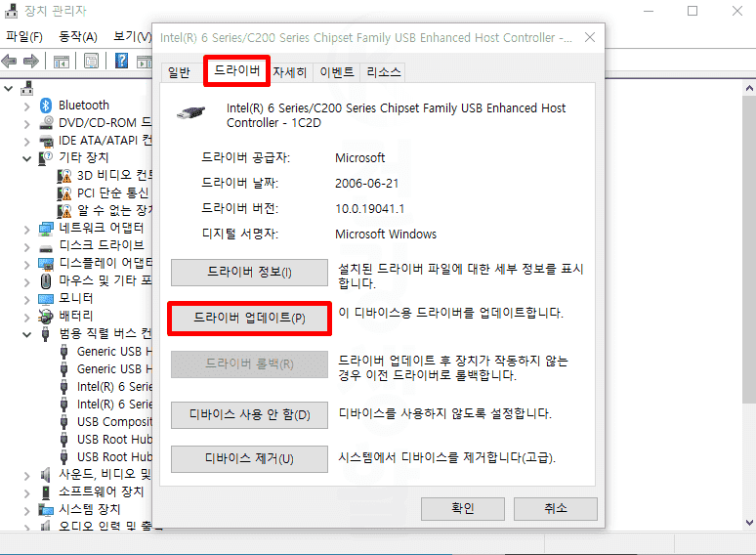The image size is (756, 555).
Task: Close the driver properties dialog
Action: pos(590,37)
